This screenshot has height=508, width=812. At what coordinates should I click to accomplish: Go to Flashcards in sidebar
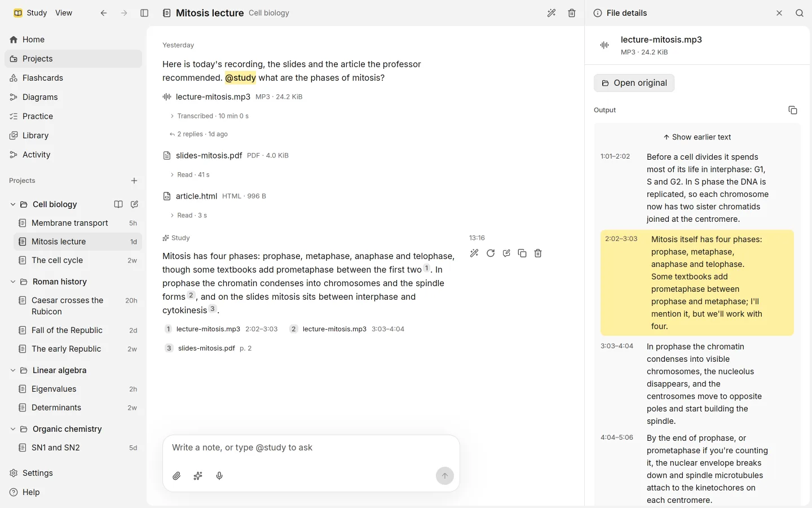pos(73,78)
